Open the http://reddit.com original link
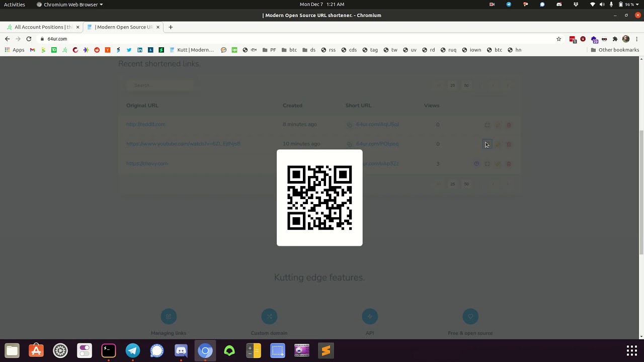Viewport: 644px width, 362px height. (146, 124)
